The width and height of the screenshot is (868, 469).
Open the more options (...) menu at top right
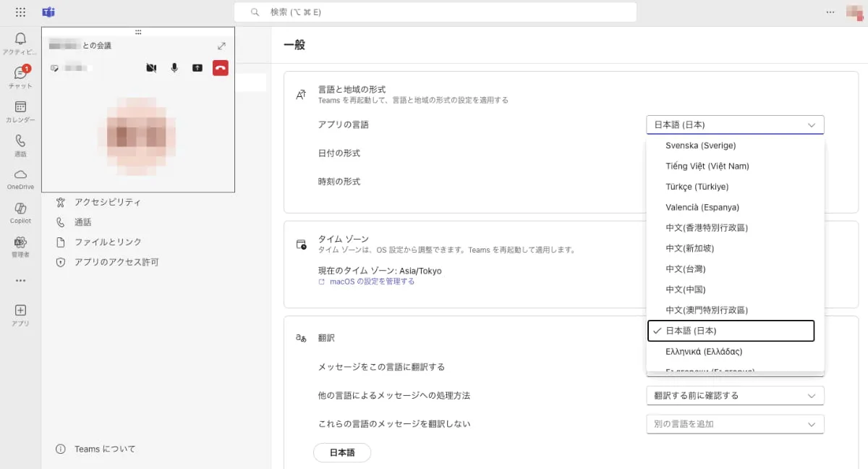pos(830,12)
